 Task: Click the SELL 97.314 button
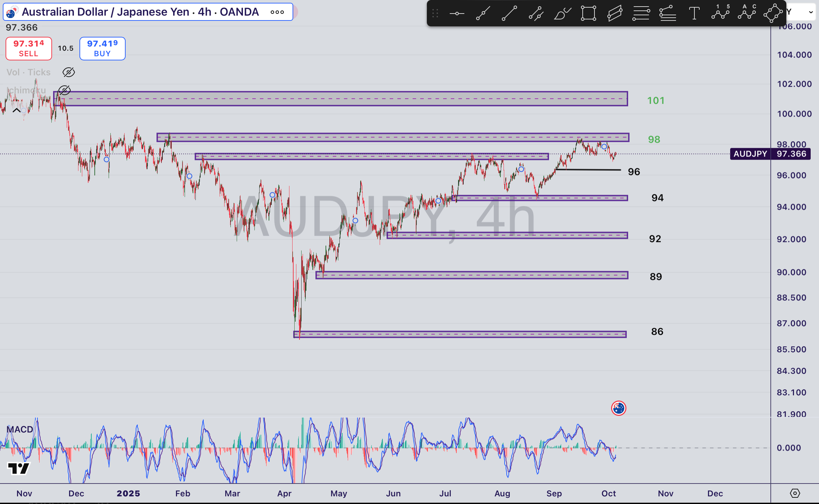point(28,49)
